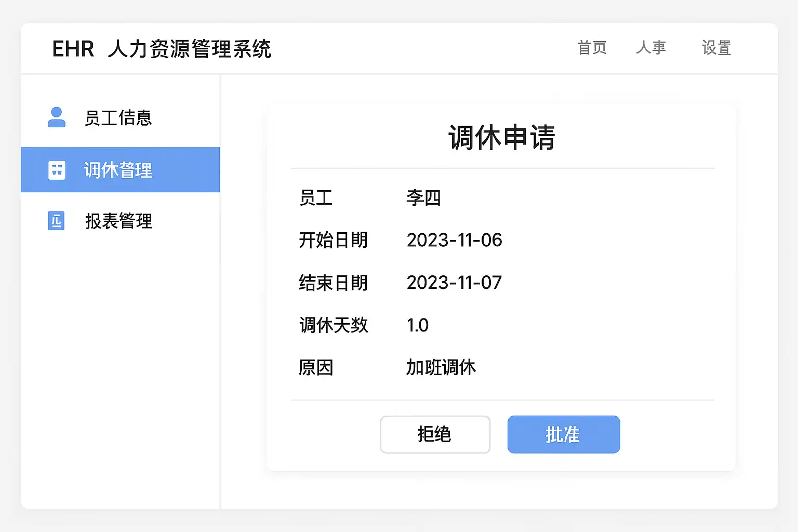Click the 调休申请 form heading
Image resolution: width=798 pixels, height=532 pixels.
(x=501, y=138)
